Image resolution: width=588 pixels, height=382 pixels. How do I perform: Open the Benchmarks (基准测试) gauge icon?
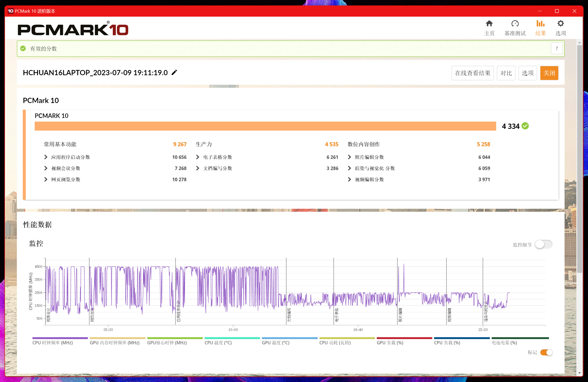[515, 24]
